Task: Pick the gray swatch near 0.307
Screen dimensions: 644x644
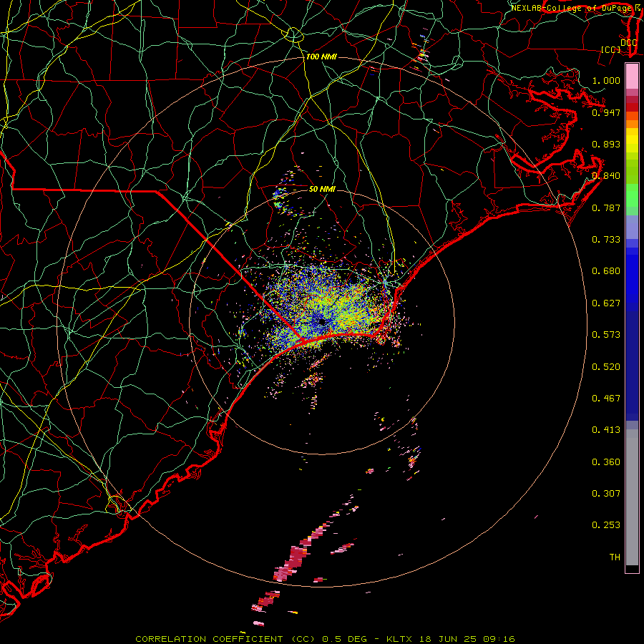Action: coord(632,497)
